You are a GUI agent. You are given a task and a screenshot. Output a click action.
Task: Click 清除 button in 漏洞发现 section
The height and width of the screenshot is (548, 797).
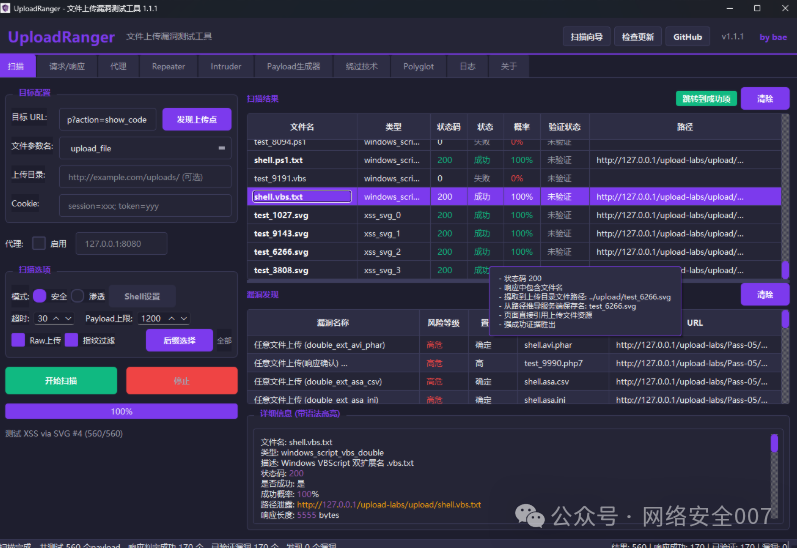coord(764,294)
